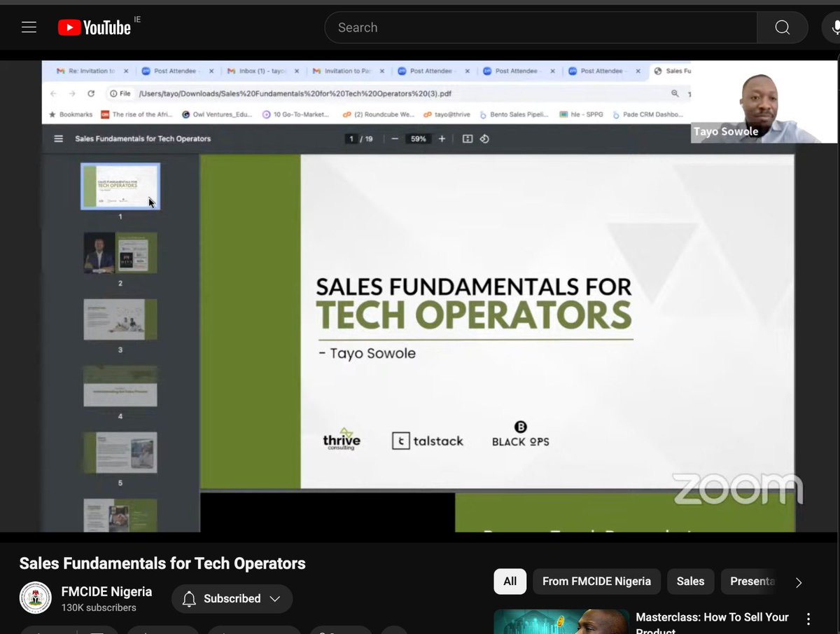Select the partially visible Presentations chip

(x=750, y=581)
